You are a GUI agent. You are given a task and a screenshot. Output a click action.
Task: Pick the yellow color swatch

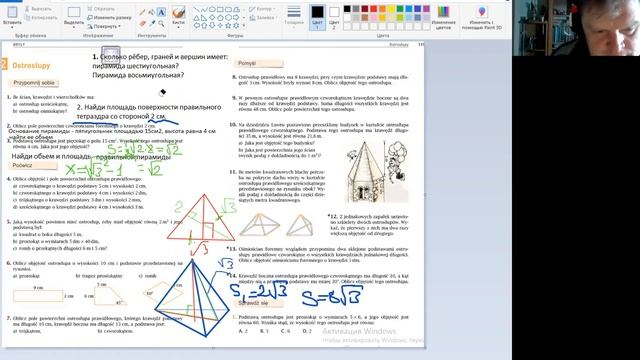pyautogui.click(x=391, y=9)
